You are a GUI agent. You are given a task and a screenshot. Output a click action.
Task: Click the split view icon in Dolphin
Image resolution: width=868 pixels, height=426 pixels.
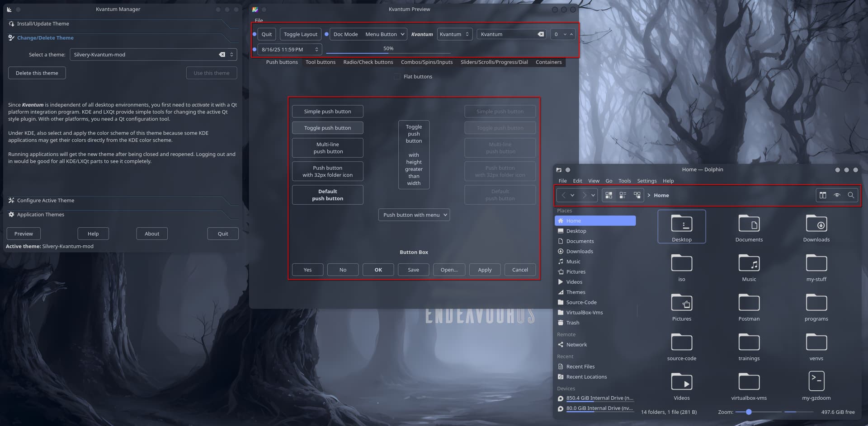pyautogui.click(x=823, y=195)
